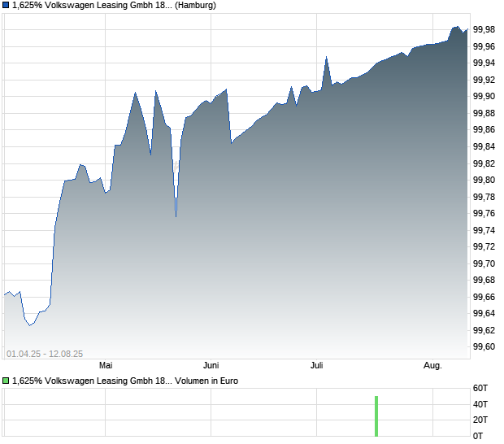Screen dimensions: 504x444
Task: Click the 'Juni' axis label
Action: (211, 366)
